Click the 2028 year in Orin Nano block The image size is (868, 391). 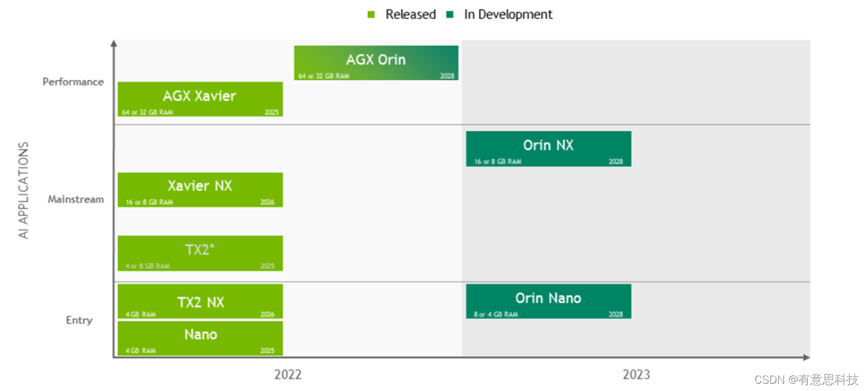tap(616, 314)
